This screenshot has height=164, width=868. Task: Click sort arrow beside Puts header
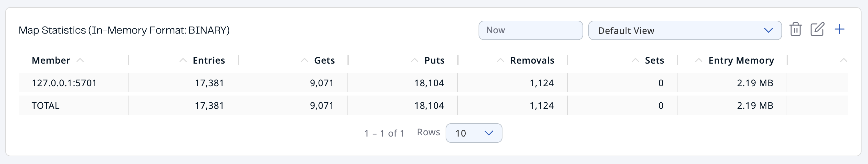click(414, 60)
